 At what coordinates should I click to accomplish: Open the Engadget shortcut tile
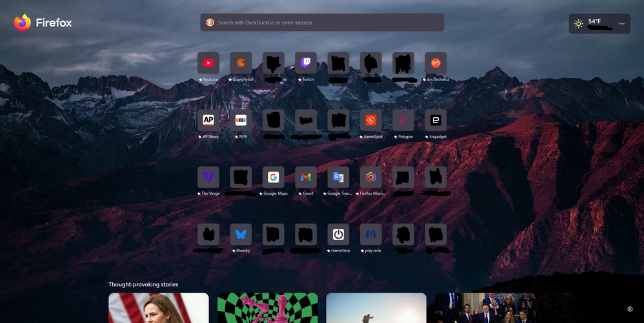click(436, 120)
